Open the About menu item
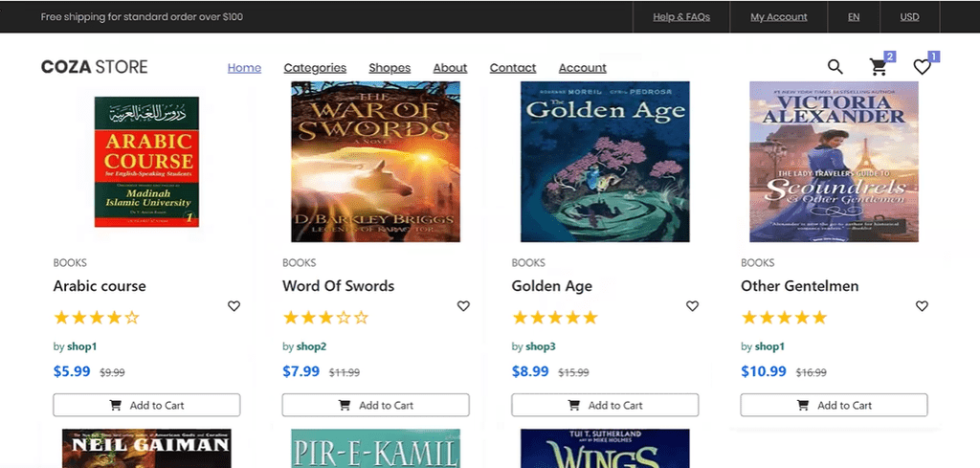This screenshot has height=468, width=980. (x=450, y=68)
